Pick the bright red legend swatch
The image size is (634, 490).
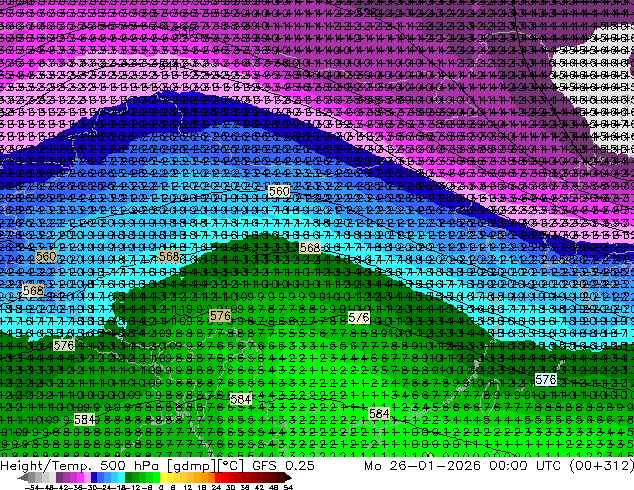218,477
